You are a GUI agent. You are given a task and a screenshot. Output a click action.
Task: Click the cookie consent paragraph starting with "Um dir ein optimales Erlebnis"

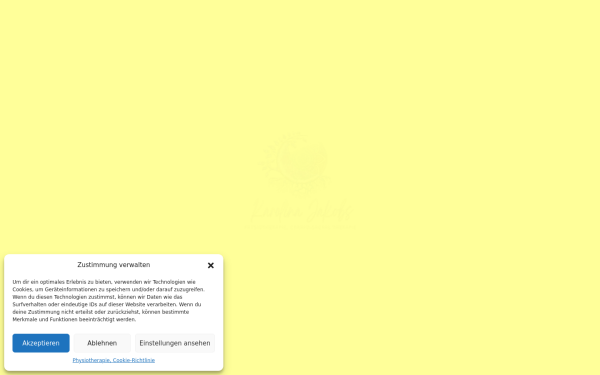click(x=109, y=301)
